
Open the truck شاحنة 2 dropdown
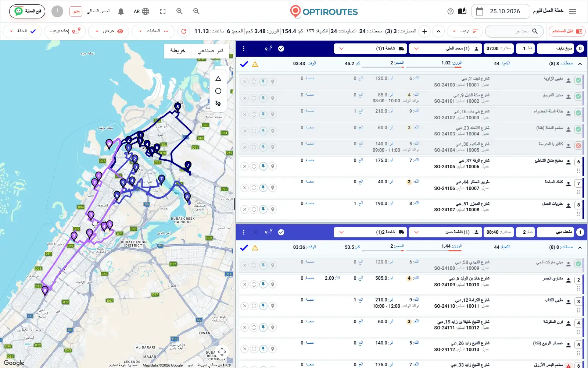click(370, 232)
